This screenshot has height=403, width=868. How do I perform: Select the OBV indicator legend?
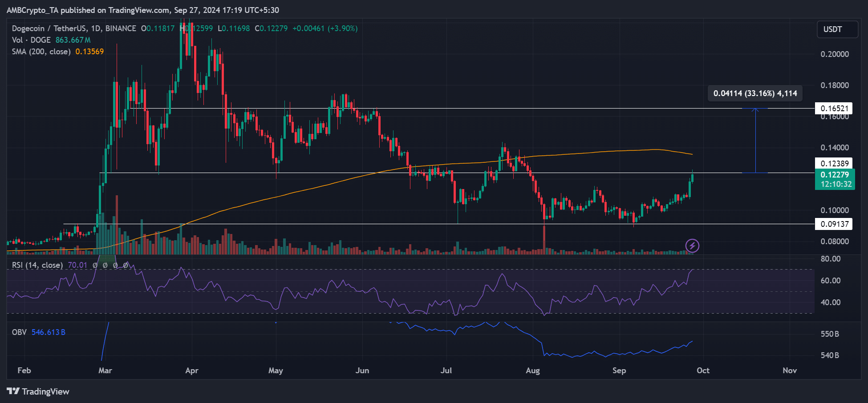point(19,332)
